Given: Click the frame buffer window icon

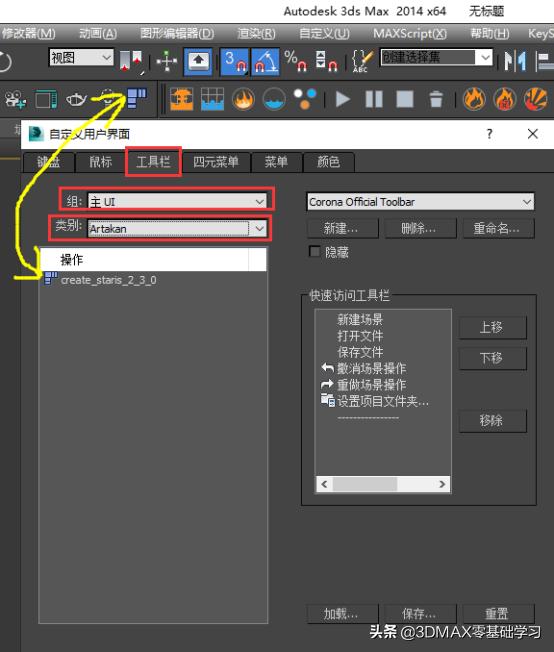Looking at the screenshot, I should click(x=46, y=100).
